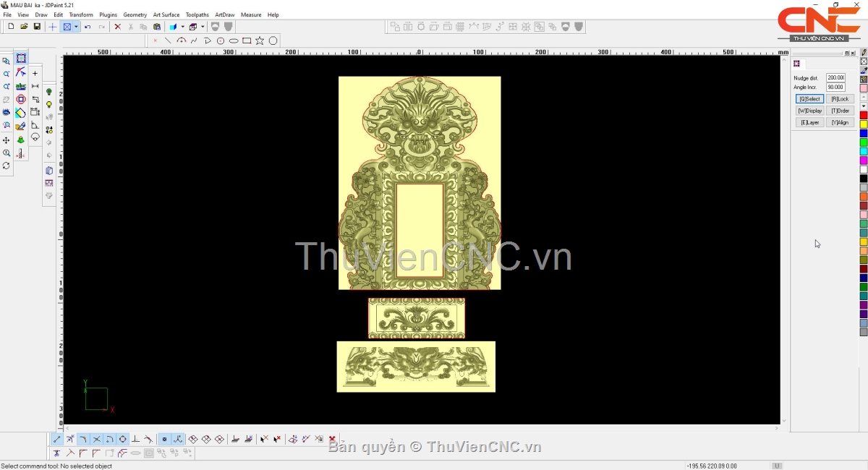Click the Undo arrow icon
The image size is (868, 470).
[x=88, y=27]
